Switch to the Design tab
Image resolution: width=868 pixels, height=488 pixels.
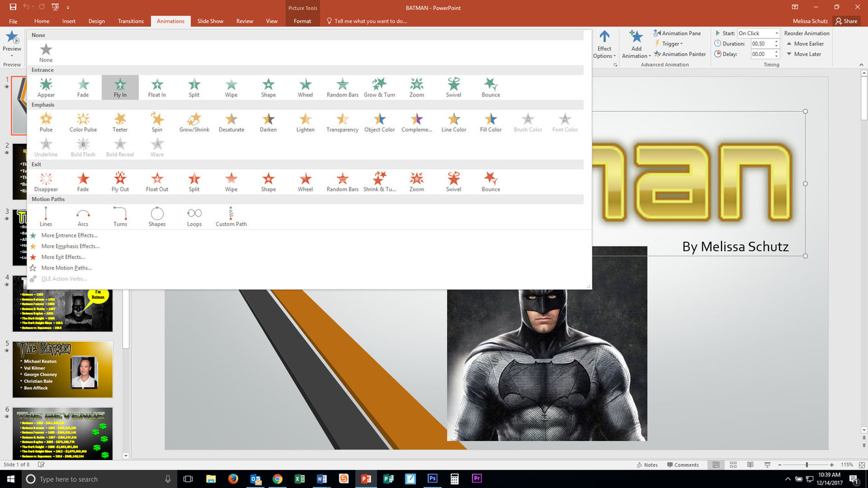(96, 21)
